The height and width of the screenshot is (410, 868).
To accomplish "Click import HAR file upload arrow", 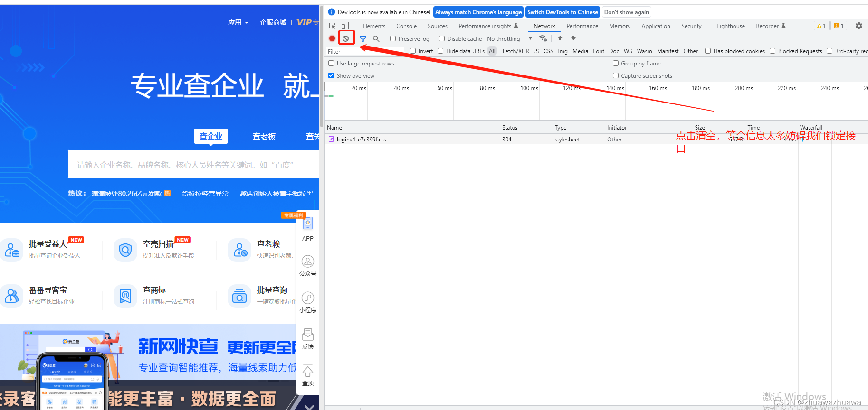I will (x=560, y=38).
